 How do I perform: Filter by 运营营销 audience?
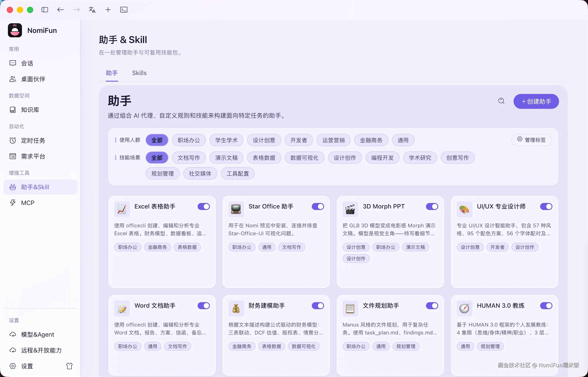(334, 140)
